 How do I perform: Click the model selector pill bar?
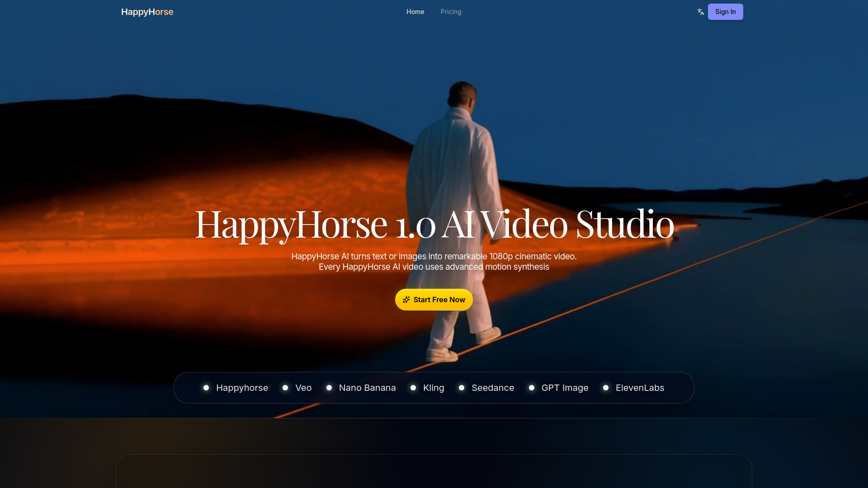(x=434, y=387)
